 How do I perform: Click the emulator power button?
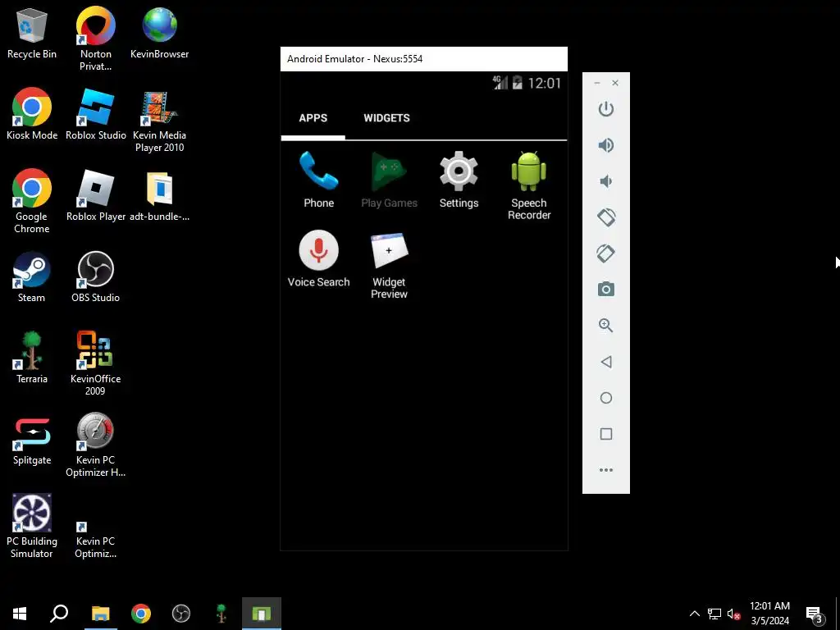(x=606, y=109)
